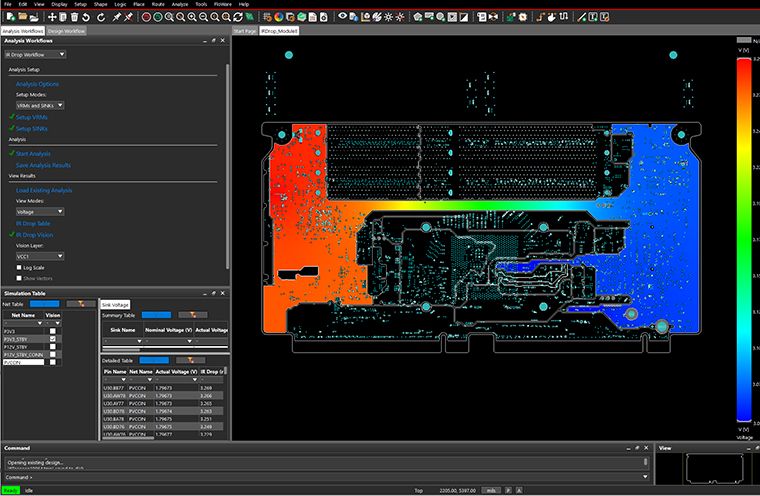Viewport: 760px width, 496px height.
Task: Click the Load Existing Analysis link
Action: point(44,189)
